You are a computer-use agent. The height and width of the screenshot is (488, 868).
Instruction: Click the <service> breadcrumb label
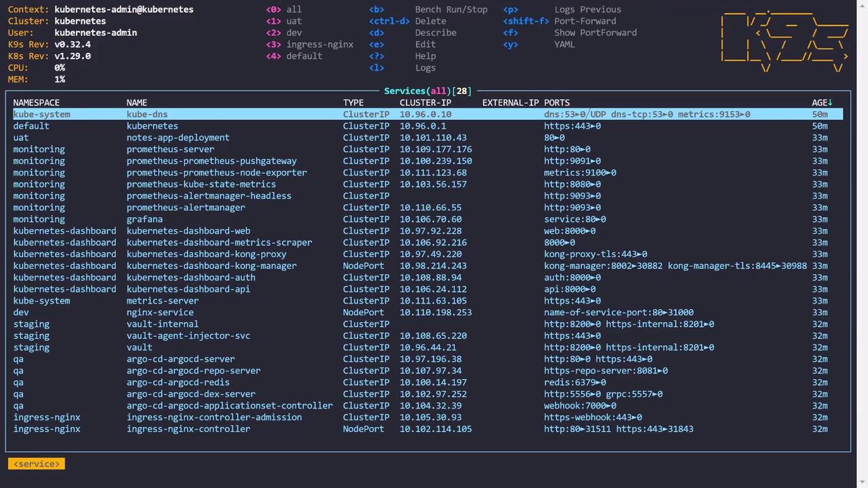click(37, 464)
